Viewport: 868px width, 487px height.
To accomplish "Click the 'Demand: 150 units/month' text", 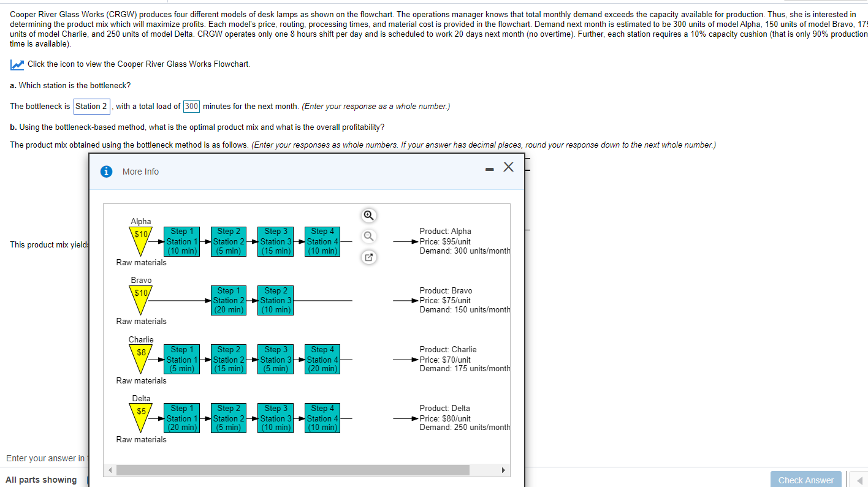I will [x=465, y=310].
